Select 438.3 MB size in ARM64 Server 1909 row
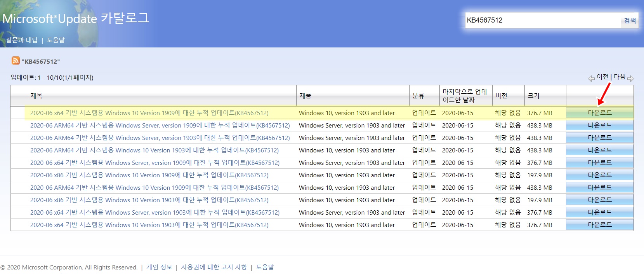644x278 pixels. 540,125
